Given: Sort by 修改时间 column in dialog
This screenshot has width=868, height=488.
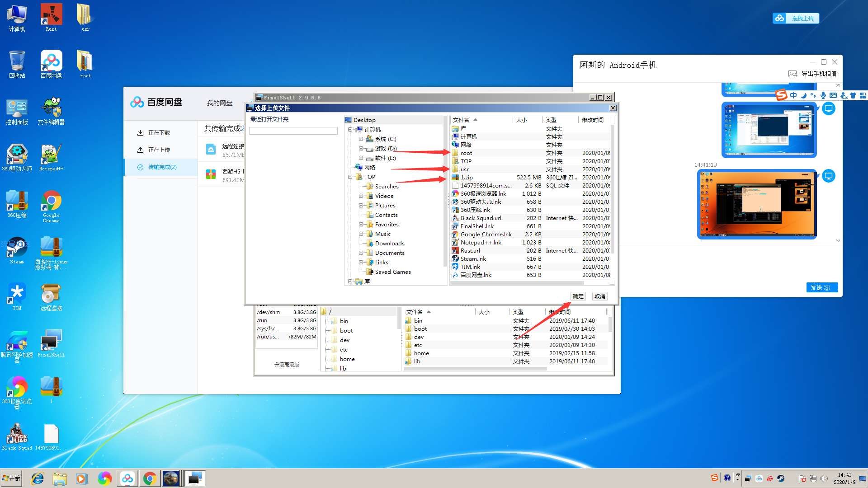Looking at the screenshot, I should click(x=594, y=120).
